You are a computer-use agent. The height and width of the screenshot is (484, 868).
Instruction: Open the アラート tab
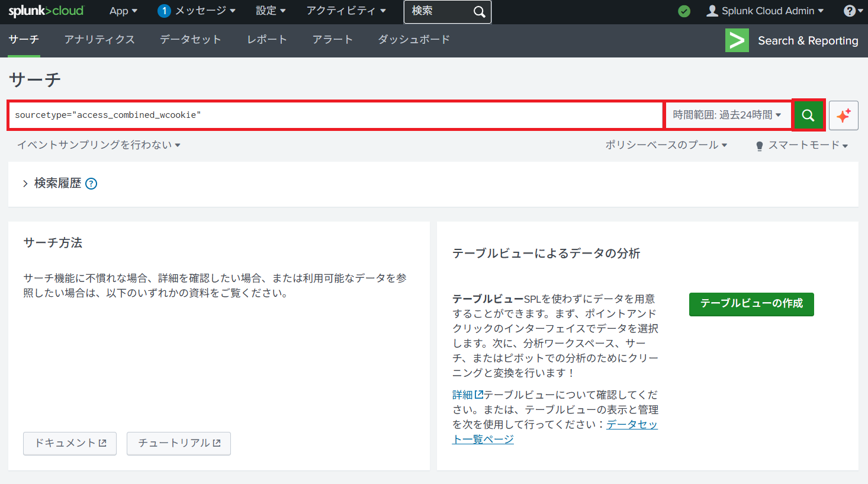coord(333,40)
